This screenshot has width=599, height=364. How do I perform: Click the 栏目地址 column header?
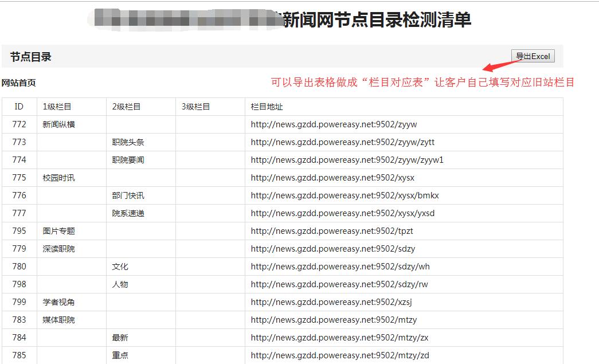[x=267, y=107]
